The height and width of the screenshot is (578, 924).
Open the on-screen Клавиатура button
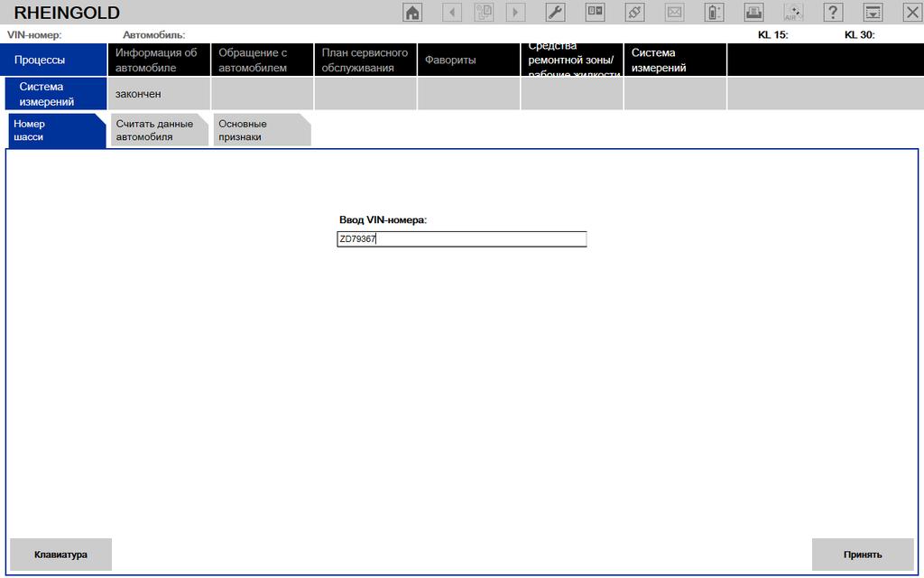coord(60,555)
